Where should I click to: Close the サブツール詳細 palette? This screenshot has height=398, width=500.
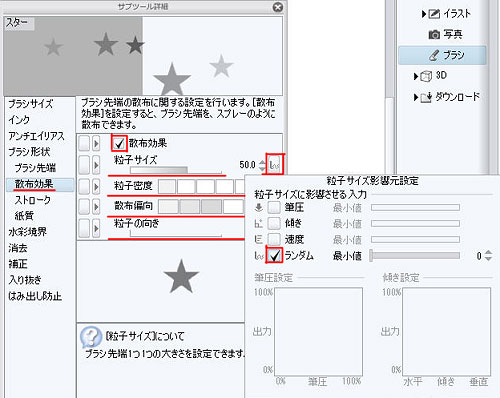278,7
